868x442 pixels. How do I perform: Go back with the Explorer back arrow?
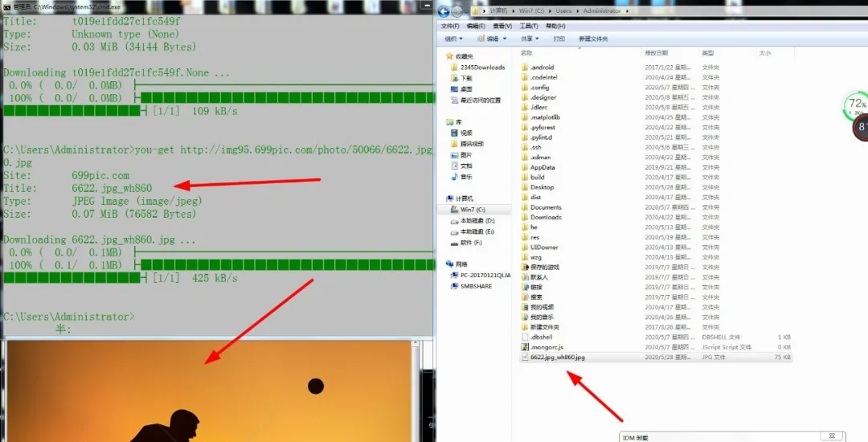(444, 11)
